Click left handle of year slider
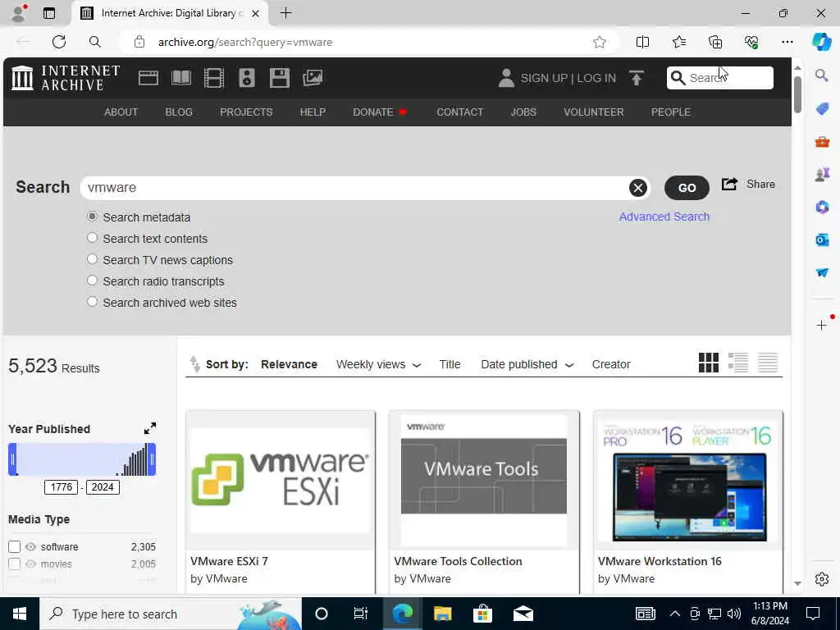Image resolution: width=840 pixels, height=630 pixels. point(13,459)
